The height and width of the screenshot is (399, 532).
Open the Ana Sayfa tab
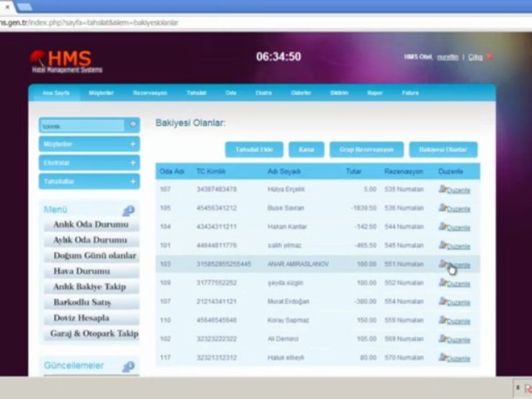pos(55,93)
